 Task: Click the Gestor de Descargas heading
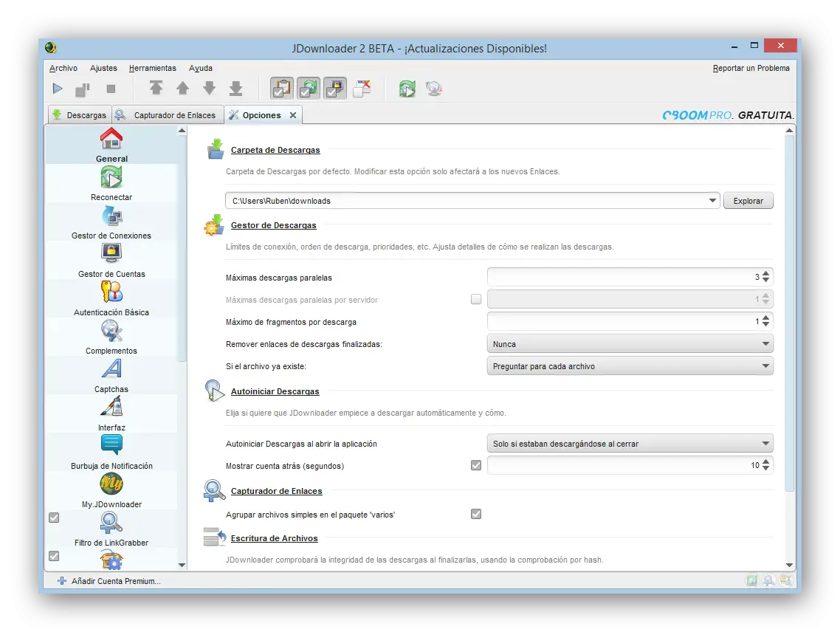coord(274,225)
